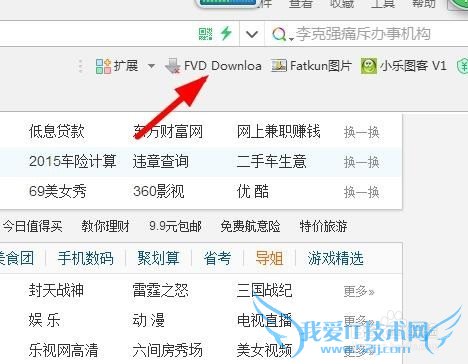Open the 乐视网高清 link
Screen dimensions: 468x364
(x=63, y=350)
